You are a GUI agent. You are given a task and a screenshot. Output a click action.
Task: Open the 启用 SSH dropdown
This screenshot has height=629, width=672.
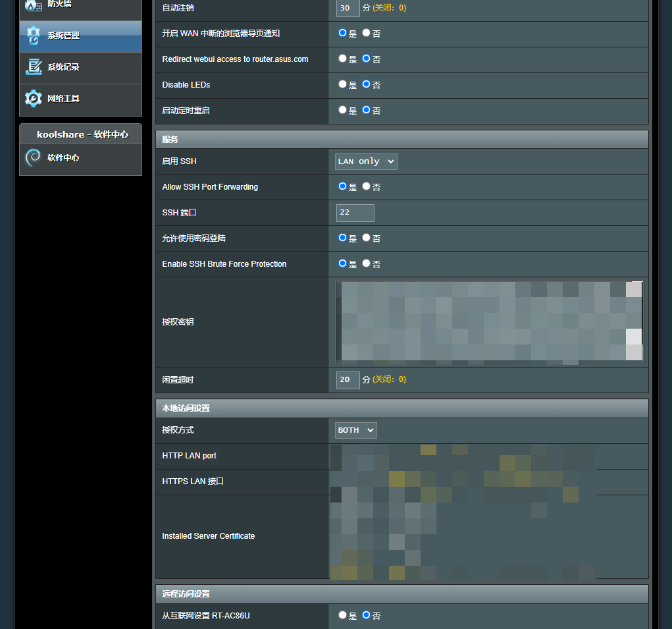[x=367, y=161]
